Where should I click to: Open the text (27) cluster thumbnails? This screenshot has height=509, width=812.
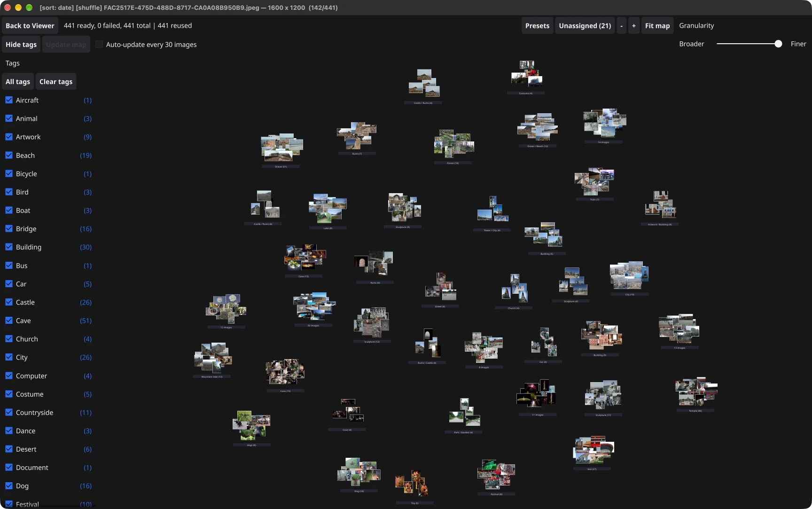pyautogui.click(x=593, y=450)
